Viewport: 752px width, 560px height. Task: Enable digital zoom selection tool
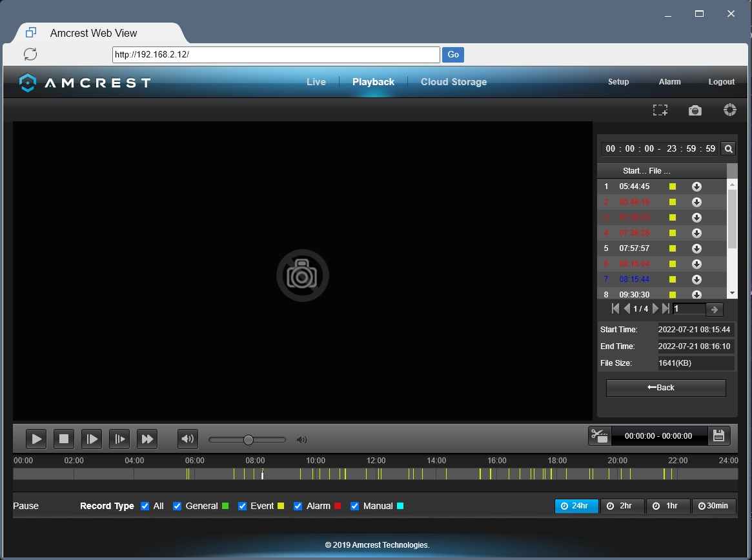click(x=660, y=111)
